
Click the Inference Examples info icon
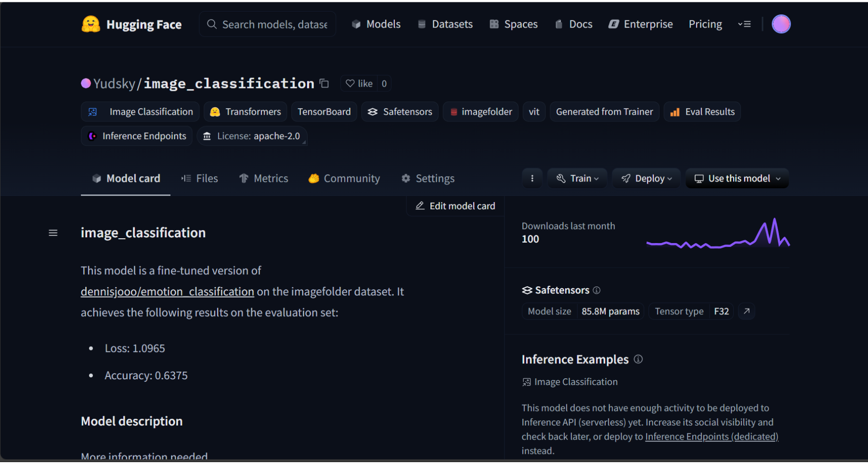638,359
